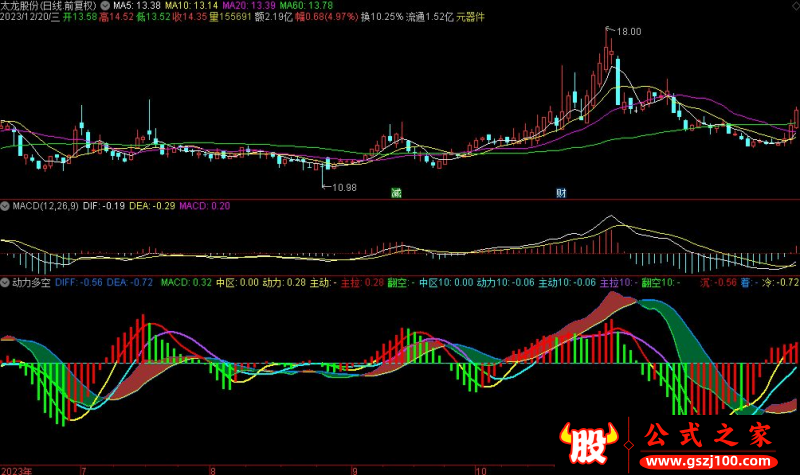The width and height of the screenshot is (800, 475).
Task: Click the turnover rate 换10.25%
Action: [382, 17]
